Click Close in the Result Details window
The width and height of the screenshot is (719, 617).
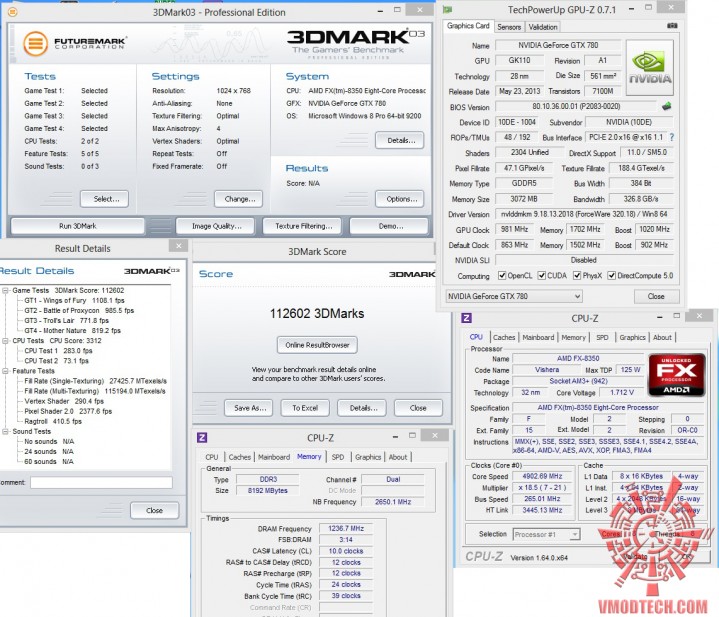[155, 510]
